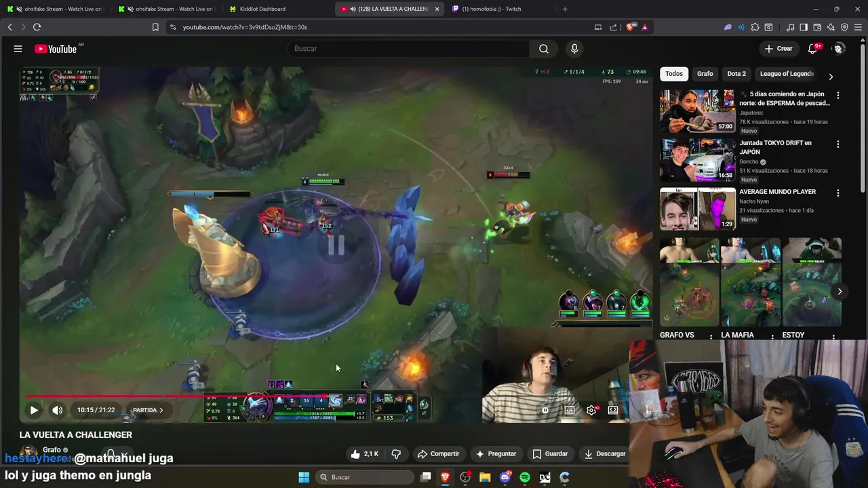The width and height of the screenshot is (868, 488).
Task: Click Guardar to save video
Action: coord(550,453)
